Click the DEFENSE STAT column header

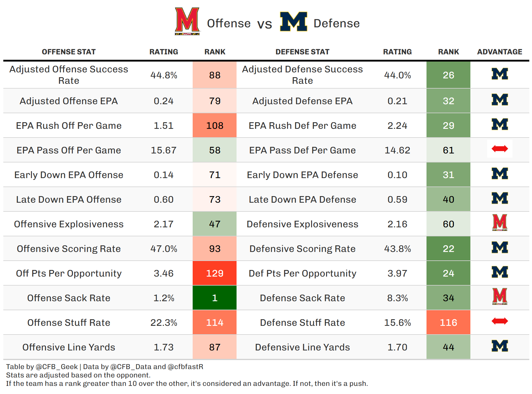coord(302,52)
